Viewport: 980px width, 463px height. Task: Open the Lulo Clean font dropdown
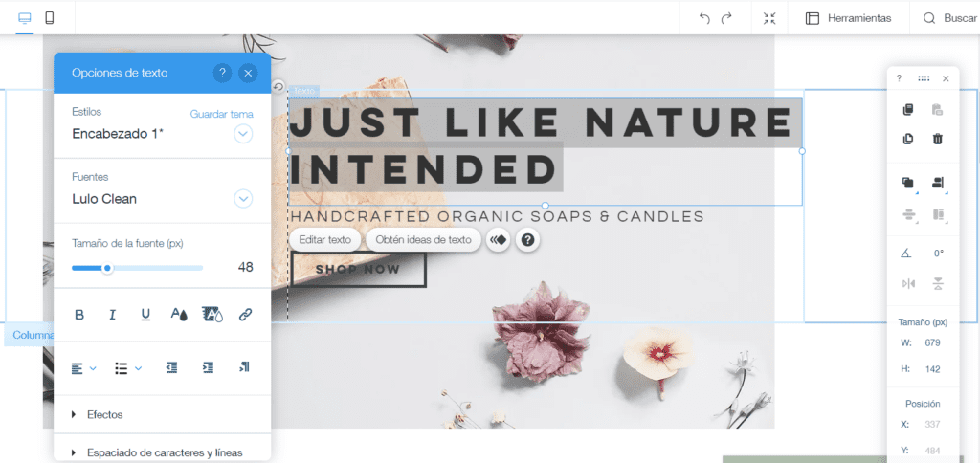[x=243, y=199]
